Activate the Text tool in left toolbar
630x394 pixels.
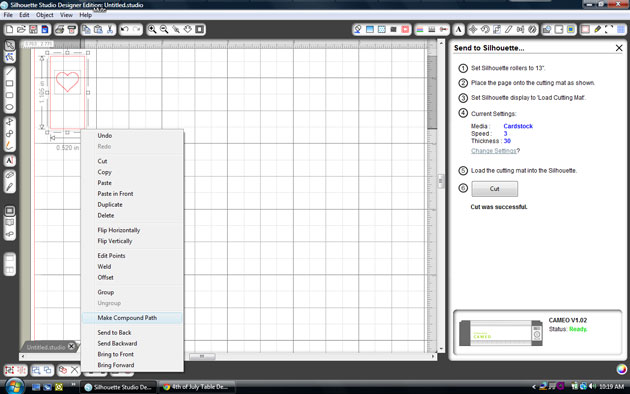point(10,161)
